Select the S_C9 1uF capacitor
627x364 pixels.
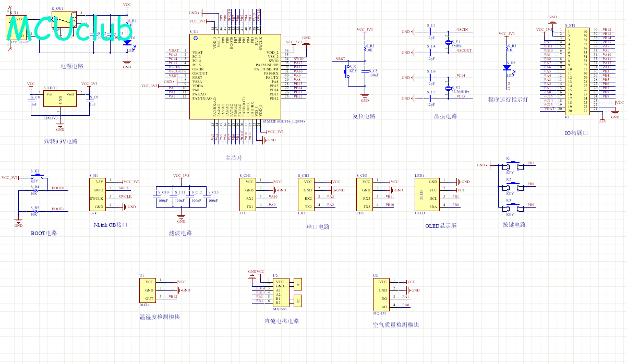pyautogui.click(x=89, y=101)
